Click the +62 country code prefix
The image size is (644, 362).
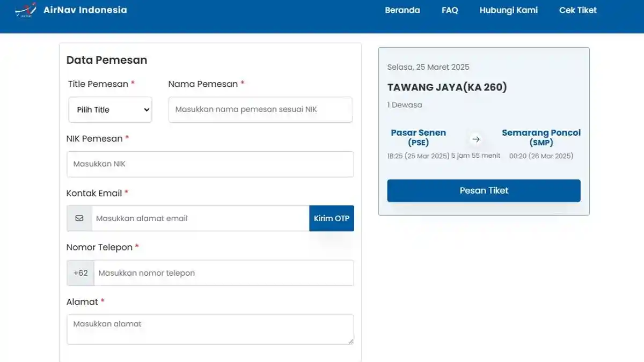pyautogui.click(x=80, y=272)
